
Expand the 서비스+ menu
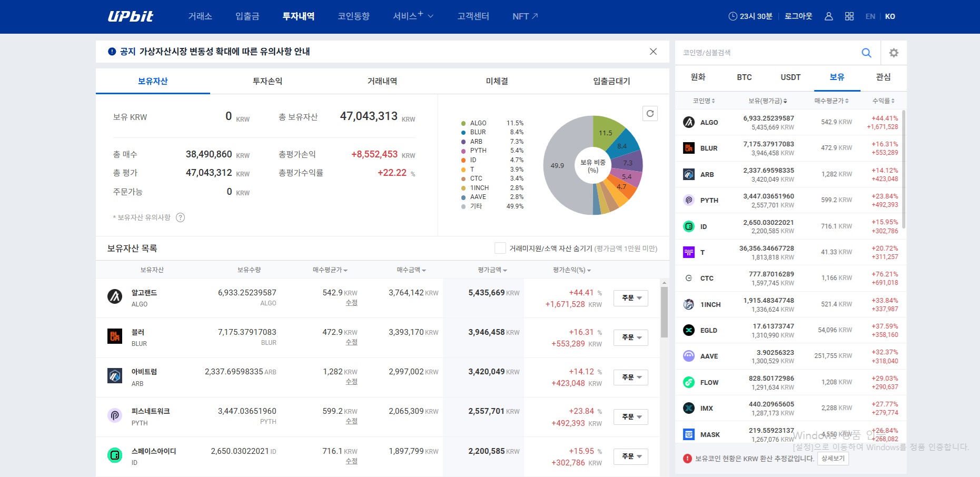click(413, 16)
